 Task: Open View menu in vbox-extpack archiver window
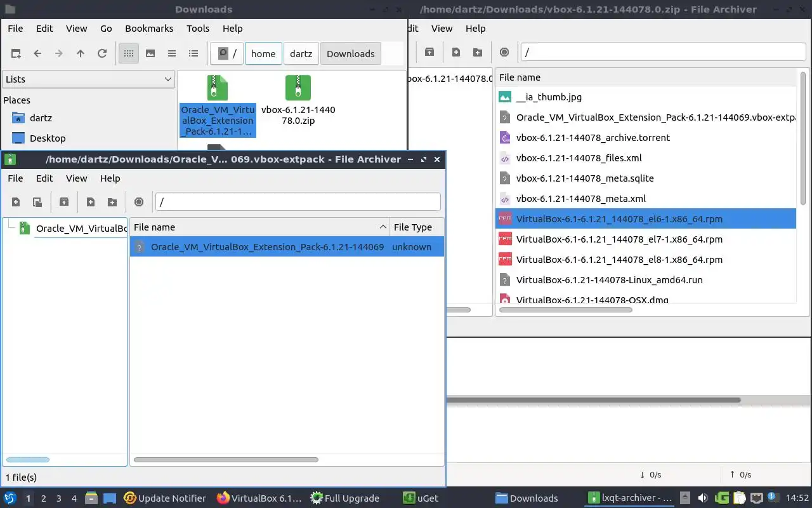coord(76,178)
